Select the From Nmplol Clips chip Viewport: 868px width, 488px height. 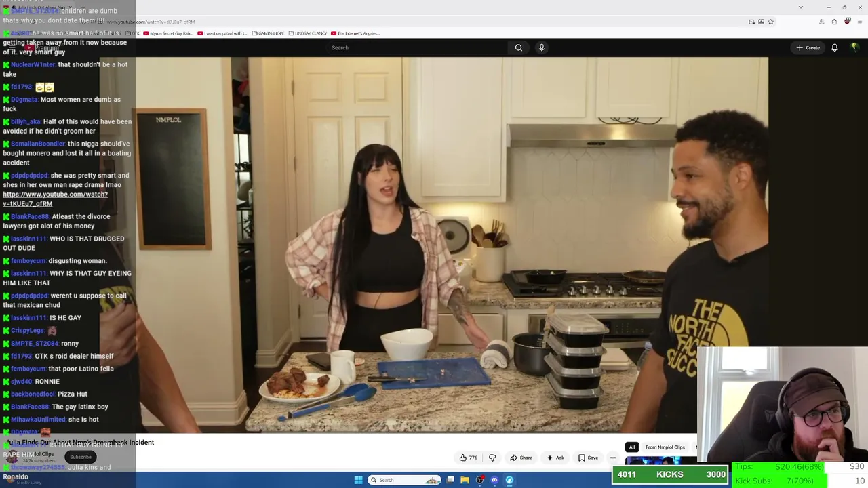coord(665,447)
